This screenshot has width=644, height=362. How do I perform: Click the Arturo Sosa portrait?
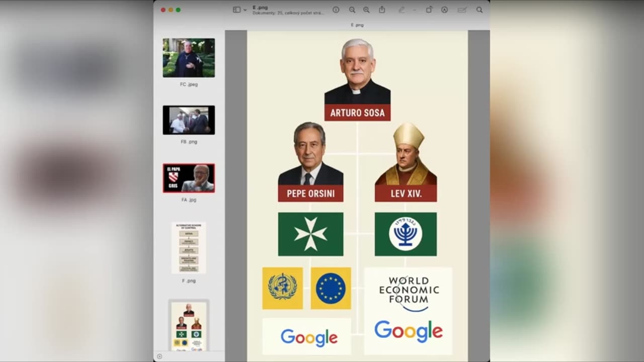tap(357, 71)
